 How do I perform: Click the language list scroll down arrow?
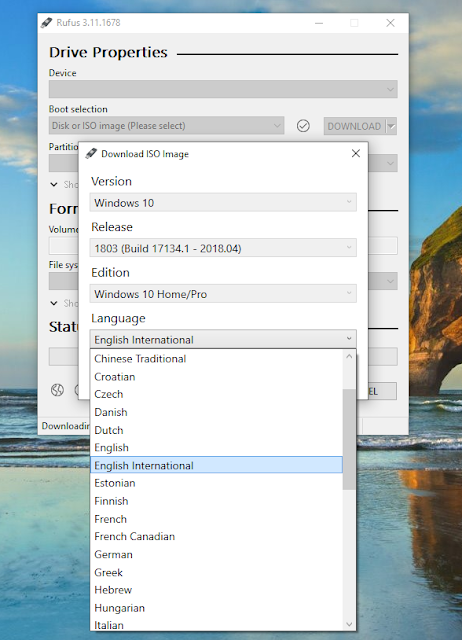pyautogui.click(x=349, y=624)
